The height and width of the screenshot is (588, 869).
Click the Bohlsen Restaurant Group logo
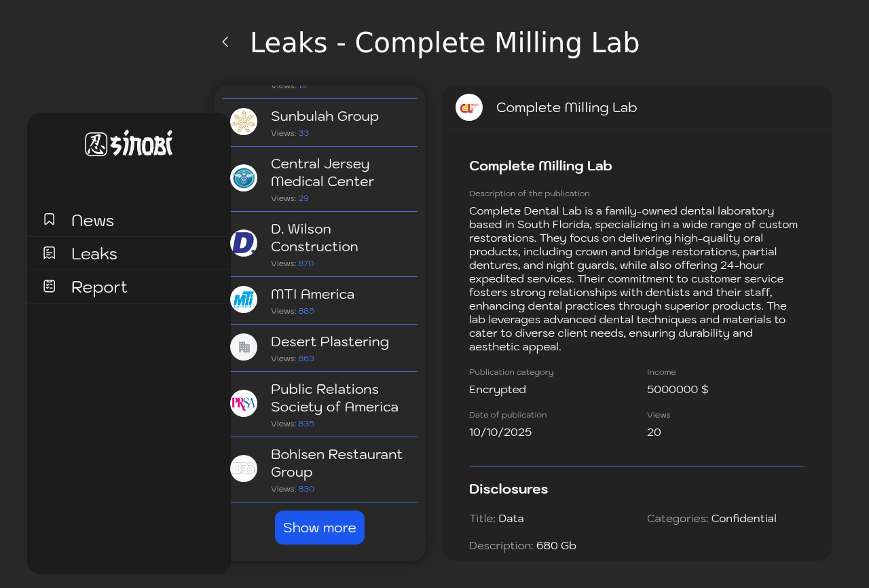[244, 468]
